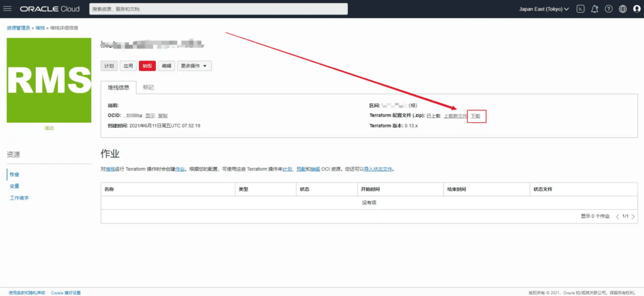Select the 堆栈信息 tab

pyautogui.click(x=119, y=87)
